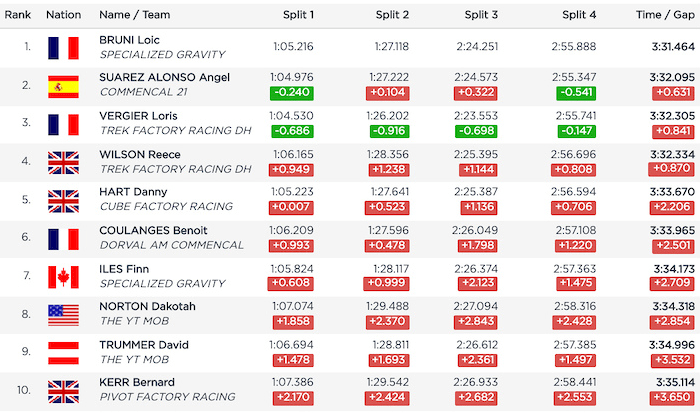Click the UK flag beside KERR Bernard
The image size is (700, 413).
tap(63, 391)
